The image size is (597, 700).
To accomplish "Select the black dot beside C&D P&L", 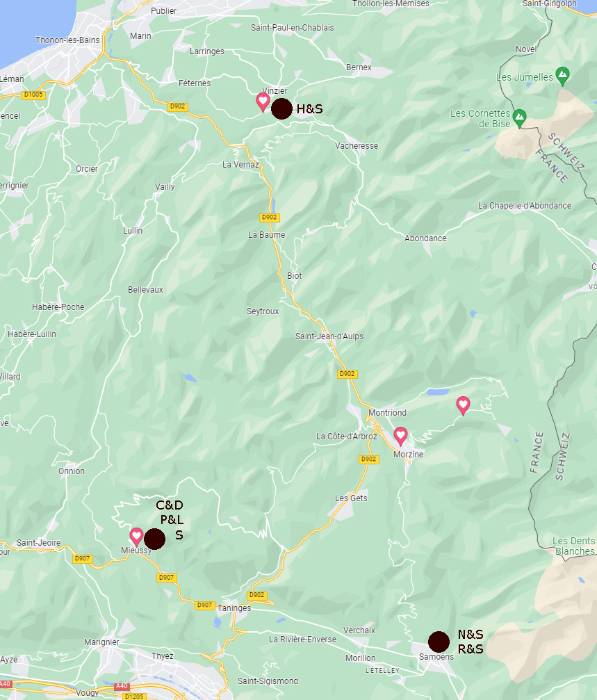I will (x=154, y=539).
